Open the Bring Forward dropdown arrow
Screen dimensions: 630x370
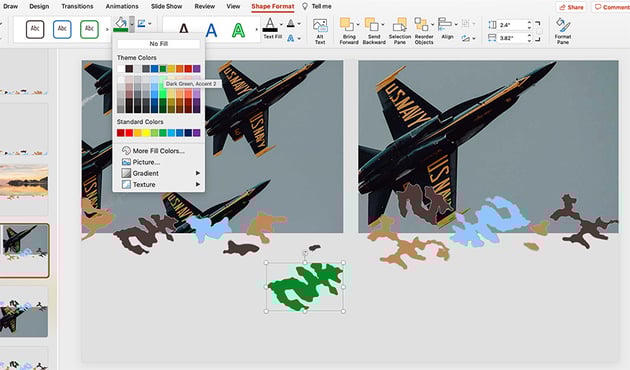[x=358, y=25]
